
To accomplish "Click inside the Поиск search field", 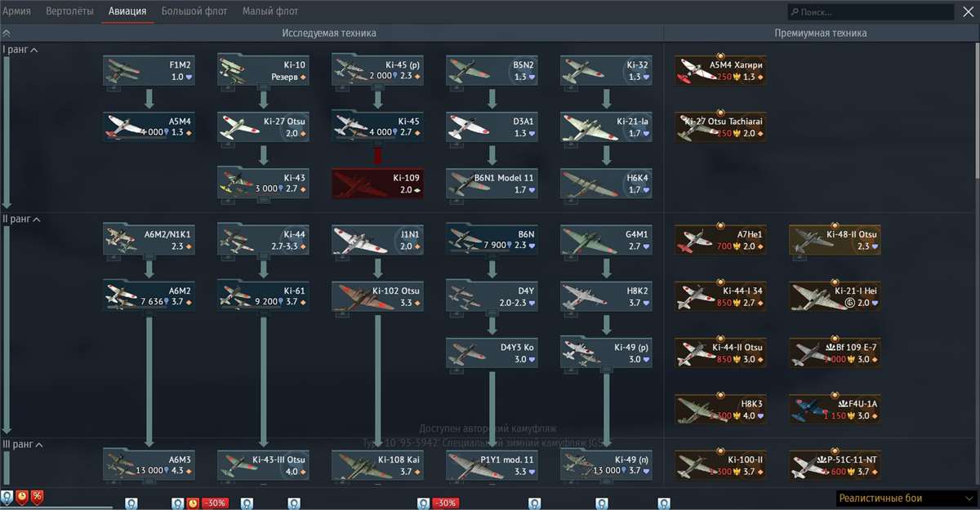I will [870, 11].
